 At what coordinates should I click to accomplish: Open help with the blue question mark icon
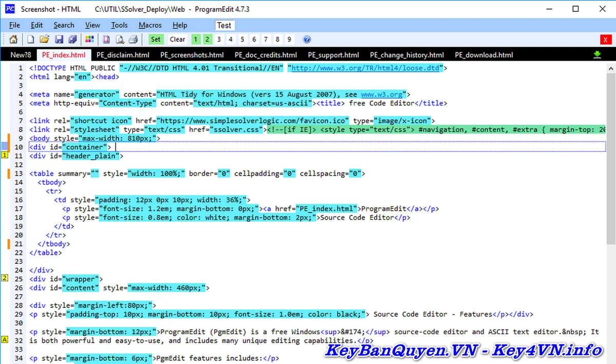pyautogui.click(x=307, y=40)
